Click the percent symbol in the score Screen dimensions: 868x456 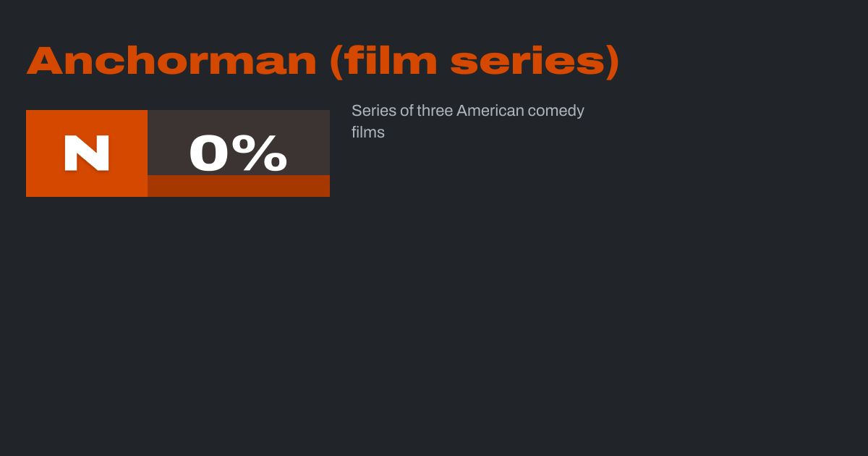coord(265,153)
